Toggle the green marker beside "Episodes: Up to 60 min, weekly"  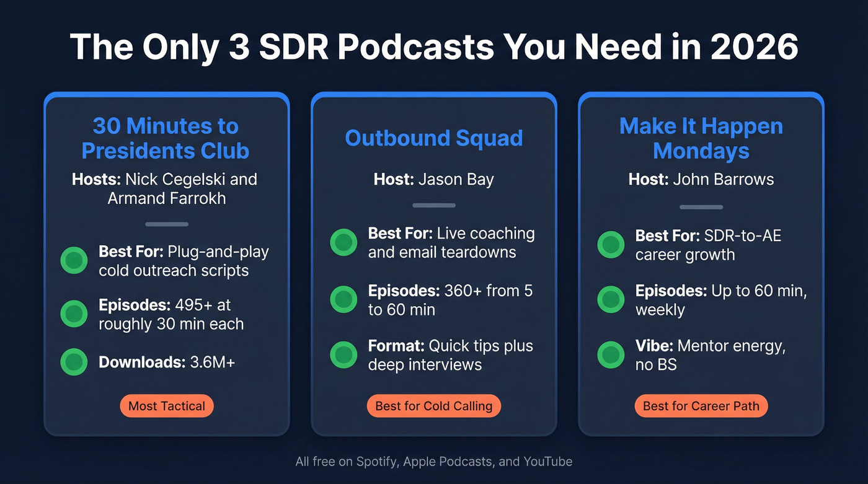point(611,299)
